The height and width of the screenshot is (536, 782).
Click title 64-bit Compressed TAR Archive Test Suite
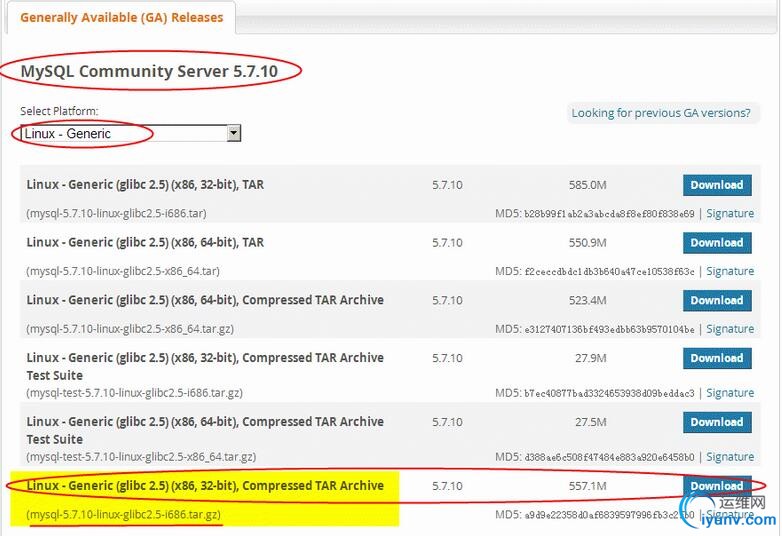click(205, 430)
